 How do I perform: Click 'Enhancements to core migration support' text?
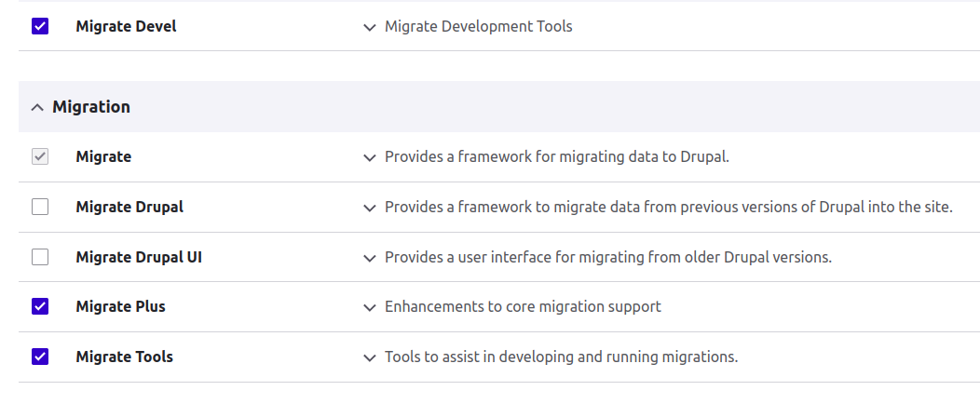point(524,306)
